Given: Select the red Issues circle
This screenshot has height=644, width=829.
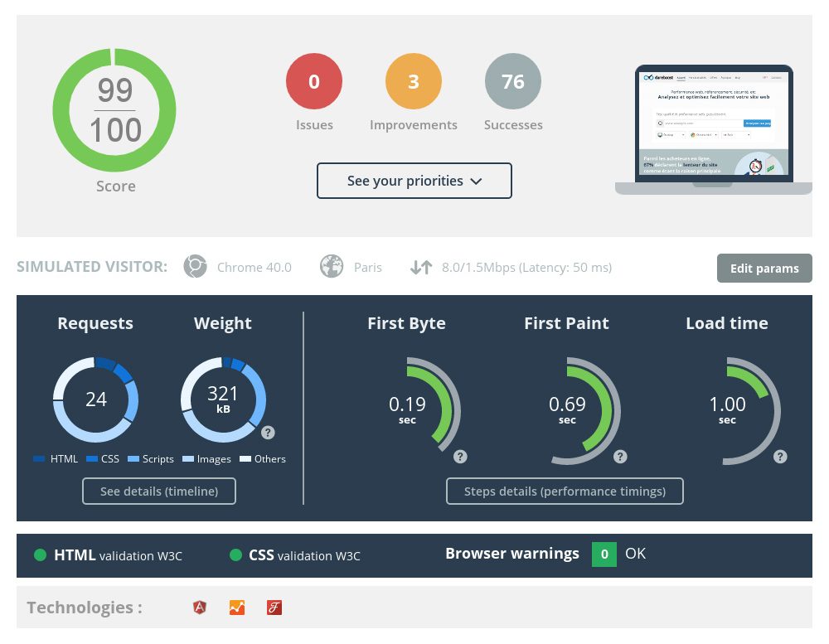Looking at the screenshot, I should [x=314, y=82].
